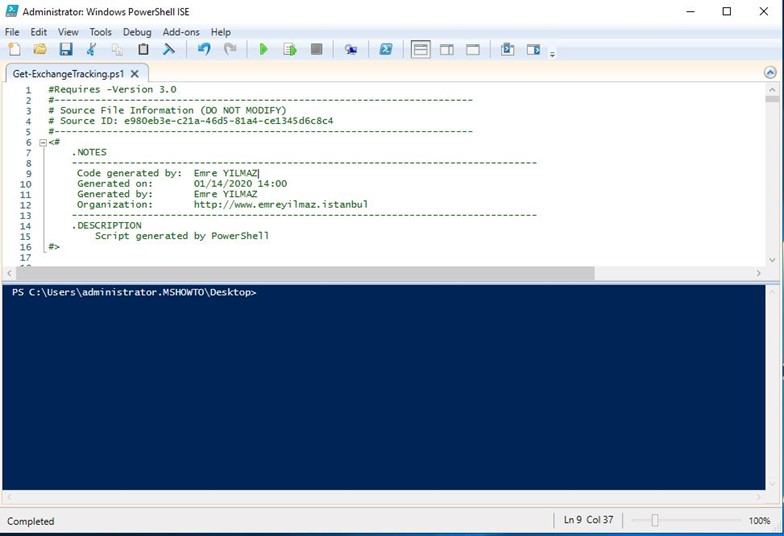Click the console prompt line

point(134,292)
